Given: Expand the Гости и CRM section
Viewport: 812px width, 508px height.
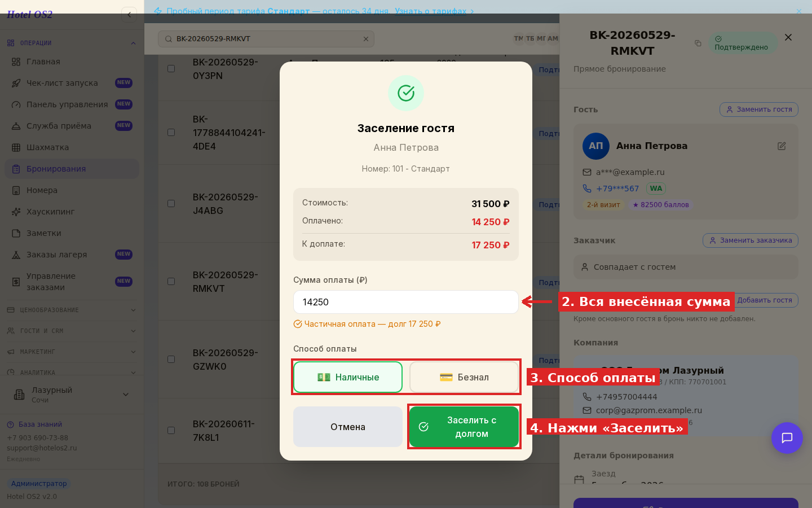Looking at the screenshot, I should pos(72,331).
